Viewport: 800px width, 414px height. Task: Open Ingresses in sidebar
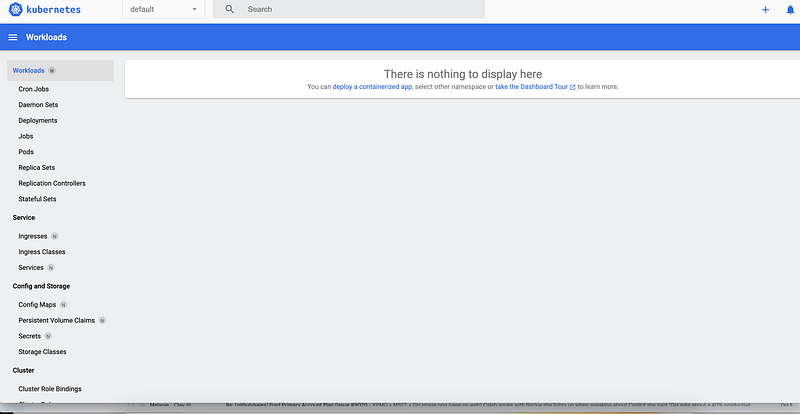pyautogui.click(x=33, y=236)
